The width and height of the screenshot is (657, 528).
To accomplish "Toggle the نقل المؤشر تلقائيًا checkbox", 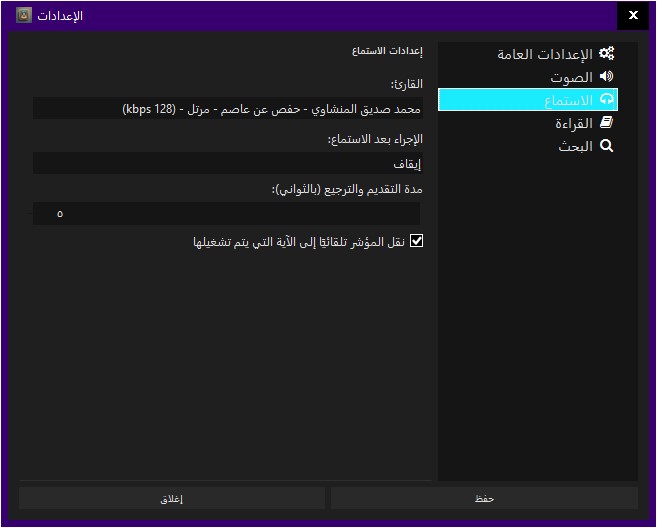I will [416, 241].
